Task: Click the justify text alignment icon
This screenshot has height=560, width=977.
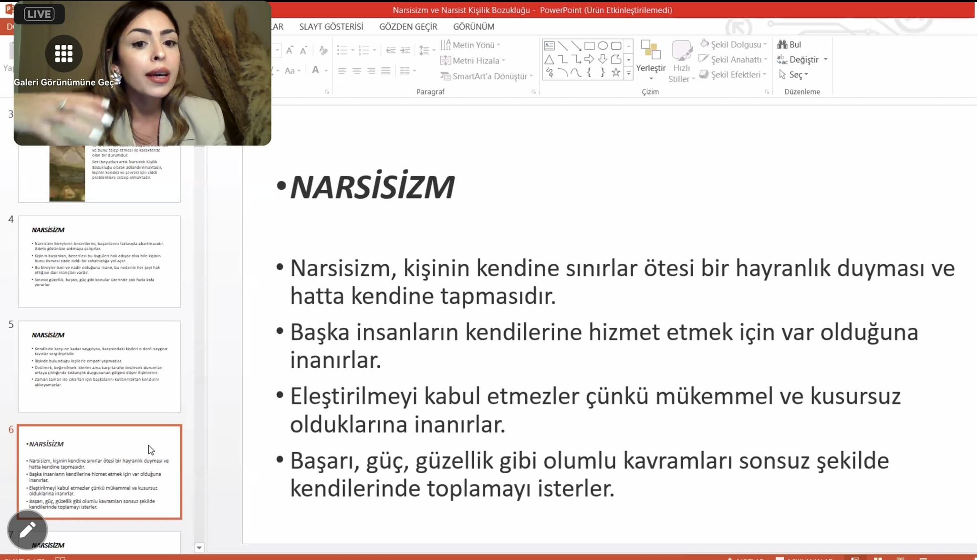Action: (385, 71)
